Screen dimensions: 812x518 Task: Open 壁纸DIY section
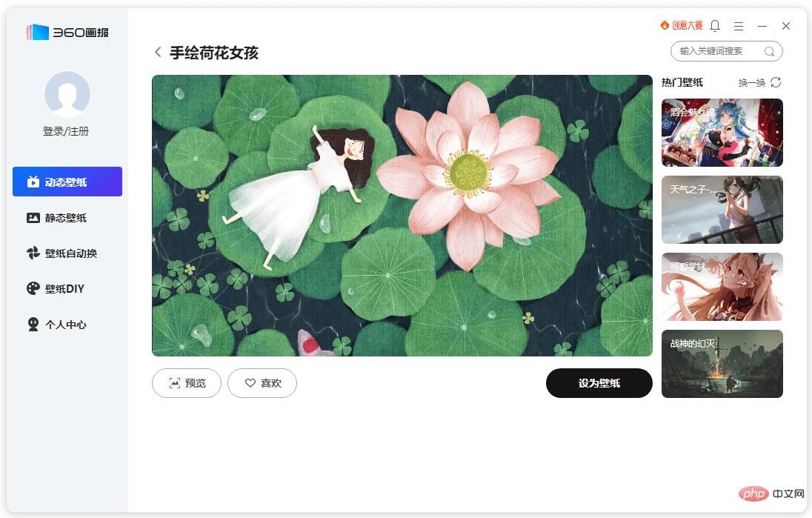click(x=56, y=288)
